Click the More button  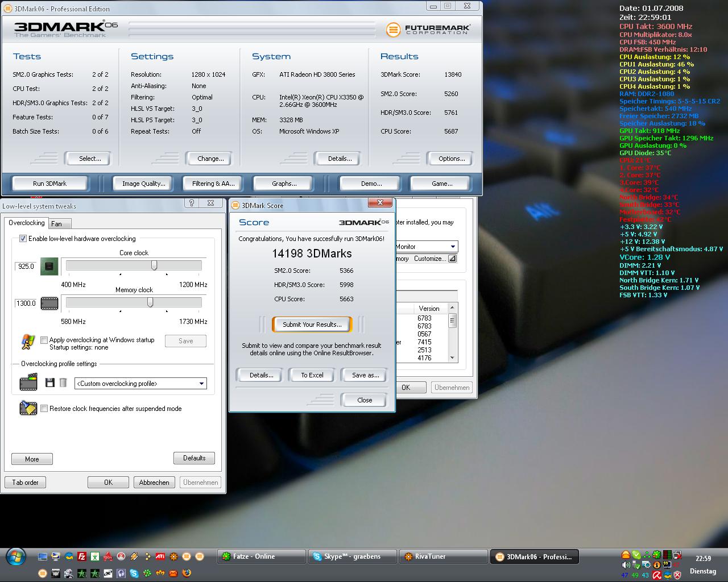[32, 459]
